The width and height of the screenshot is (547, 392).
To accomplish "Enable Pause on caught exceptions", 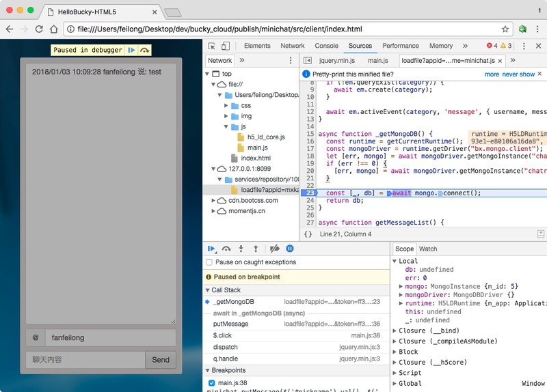I will point(209,262).
